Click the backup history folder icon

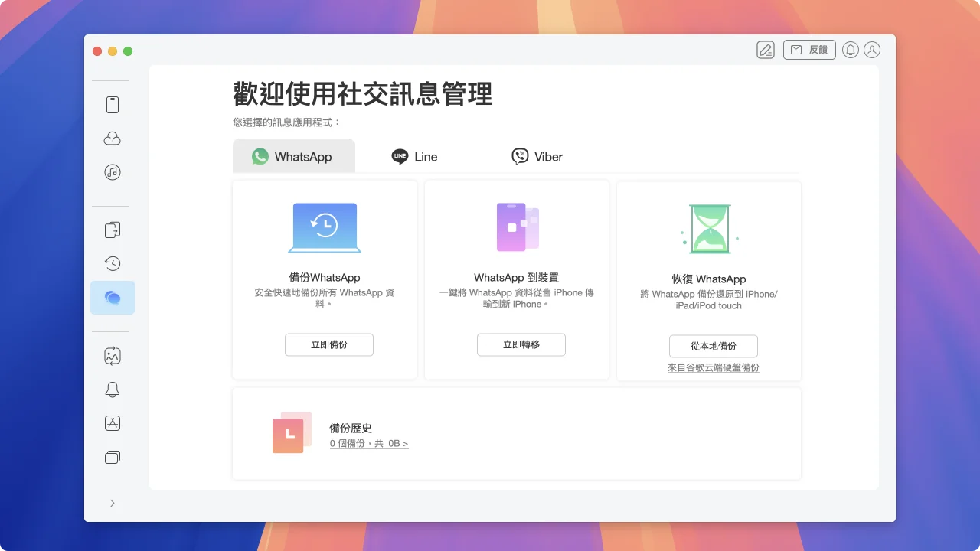click(292, 432)
